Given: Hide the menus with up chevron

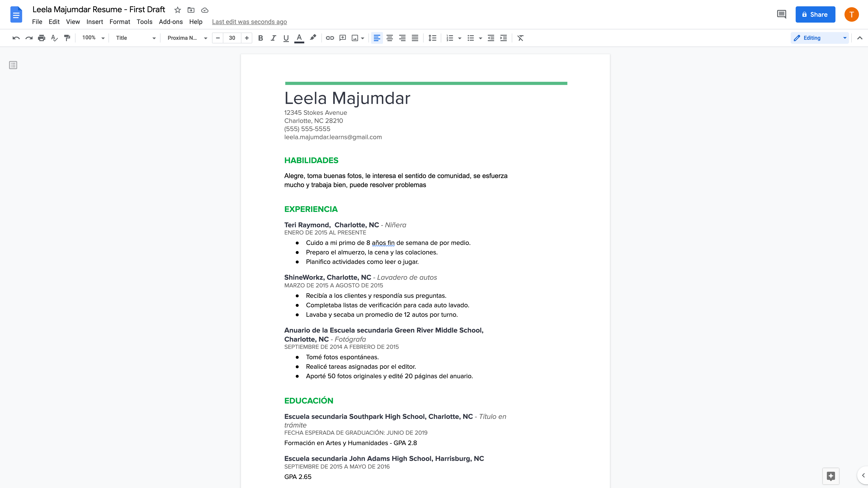Looking at the screenshot, I should [860, 38].
